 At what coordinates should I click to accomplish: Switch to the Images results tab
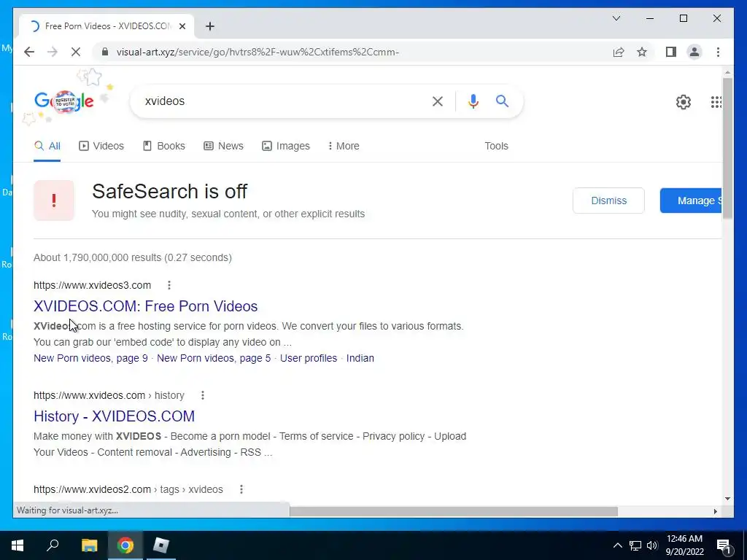click(x=286, y=146)
